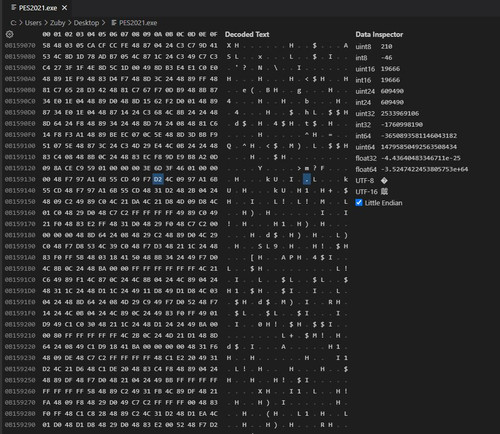Viewport: 500px width, 434px height.
Task: Toggle the Little Endian checkbox
Action: (359, 203)
